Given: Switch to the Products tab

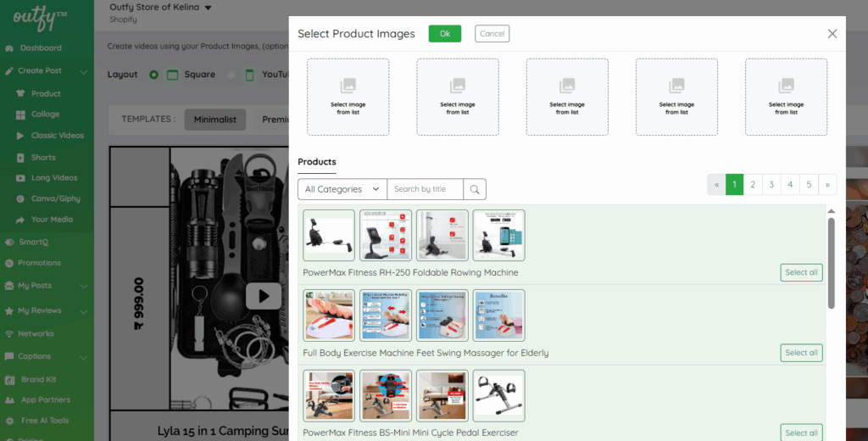Looking at the screenshot, I should 316,162.
